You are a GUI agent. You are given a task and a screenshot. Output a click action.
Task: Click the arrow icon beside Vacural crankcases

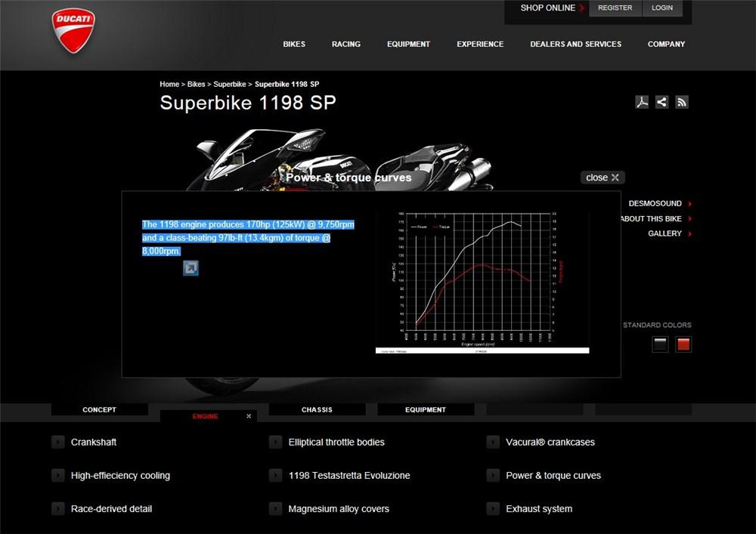tap(493, 442)
